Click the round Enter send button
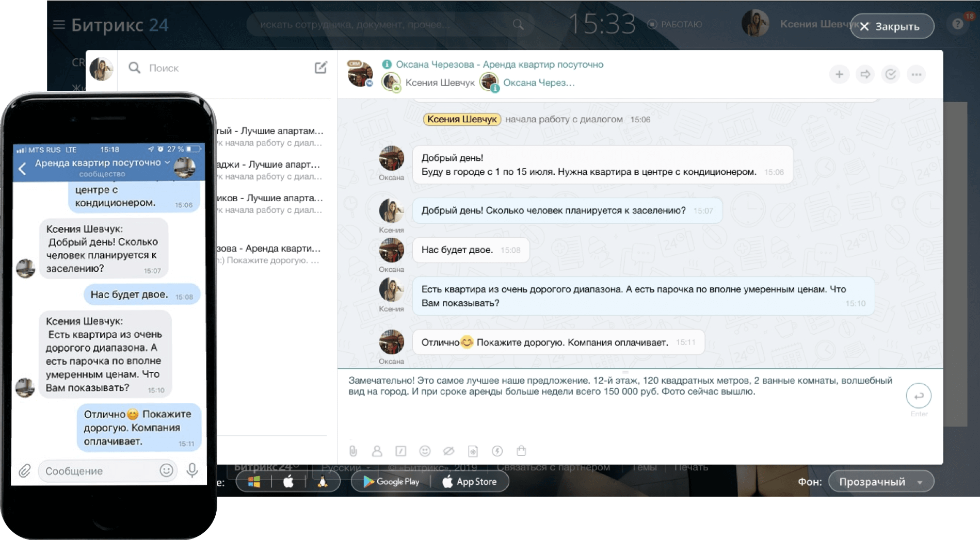The width and height of the screenshot is (980, 540). tap(919, 396)
